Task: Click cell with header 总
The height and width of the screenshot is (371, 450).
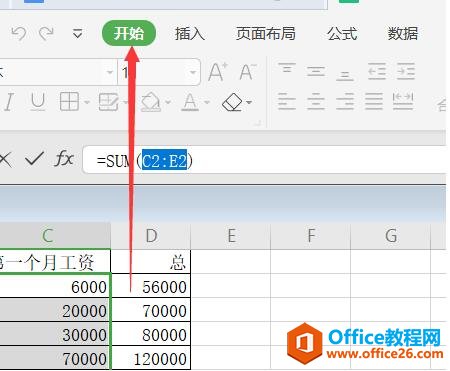Action: point(151,262)
